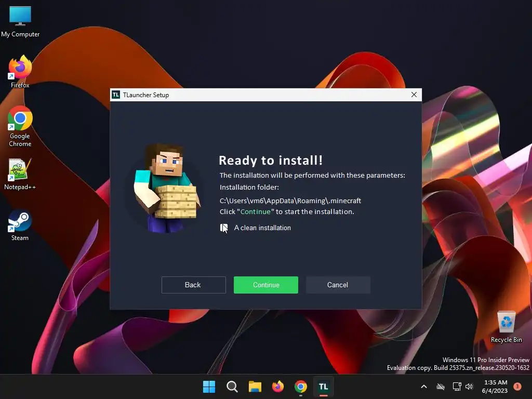Open the notification badge showing 3
The height and width of the screenshot is (399, 532).
[x=517, y=386]
